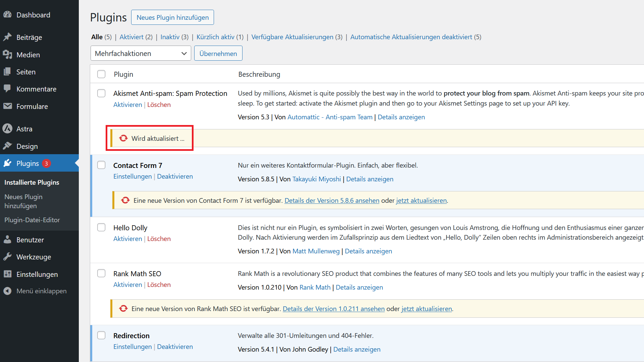The image size is (644, 362).
Task: Click the update icon in Contact Form 7 notice
Action: (125, 200)
